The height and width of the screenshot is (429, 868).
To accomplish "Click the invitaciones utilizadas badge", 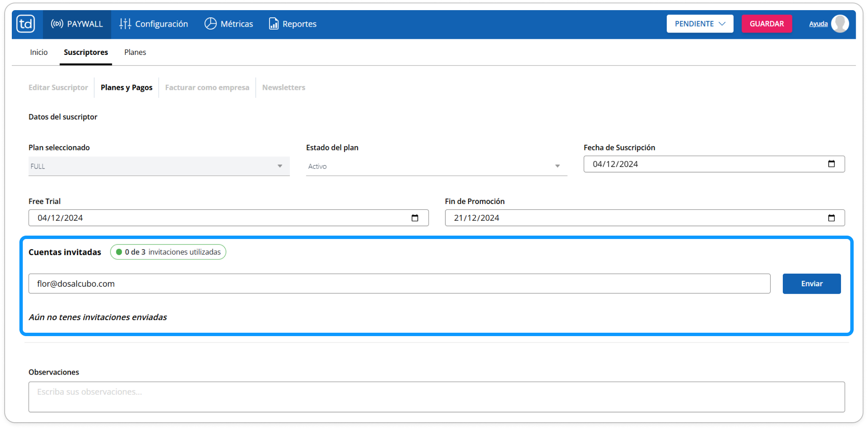I will click(x=168, y=252).
